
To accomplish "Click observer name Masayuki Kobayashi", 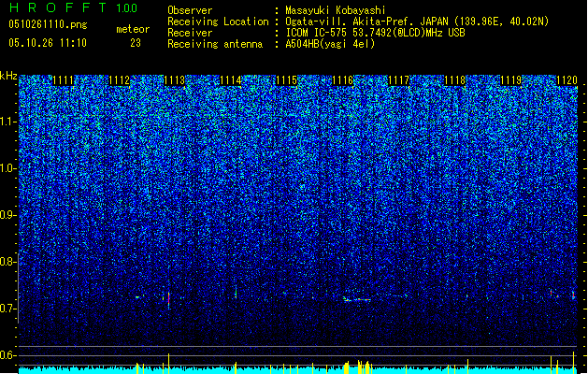I will pos(335,10).
